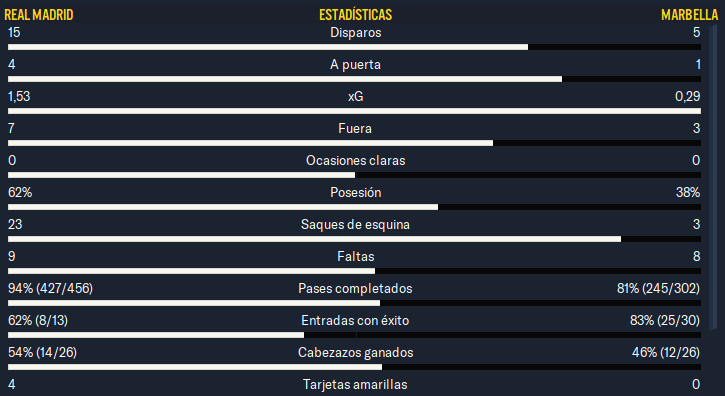Select the ESTADÍSTICAS title
Viewport: 725px width, 396px height.
356,15
